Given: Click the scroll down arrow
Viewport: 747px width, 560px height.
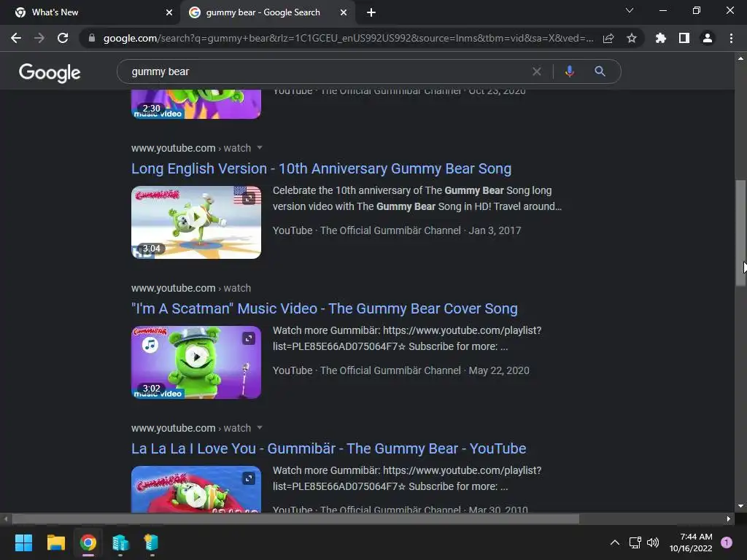Looking at the screenshot, I should 740,506.
